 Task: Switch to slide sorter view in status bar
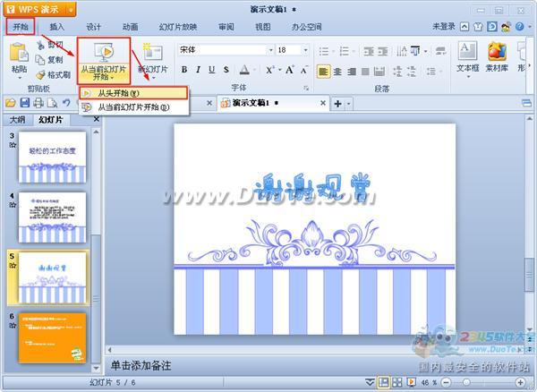point(397,382)
